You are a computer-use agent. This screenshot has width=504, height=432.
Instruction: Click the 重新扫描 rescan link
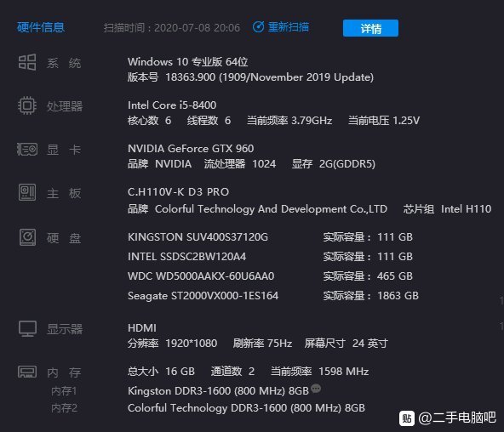click(289, 27)
